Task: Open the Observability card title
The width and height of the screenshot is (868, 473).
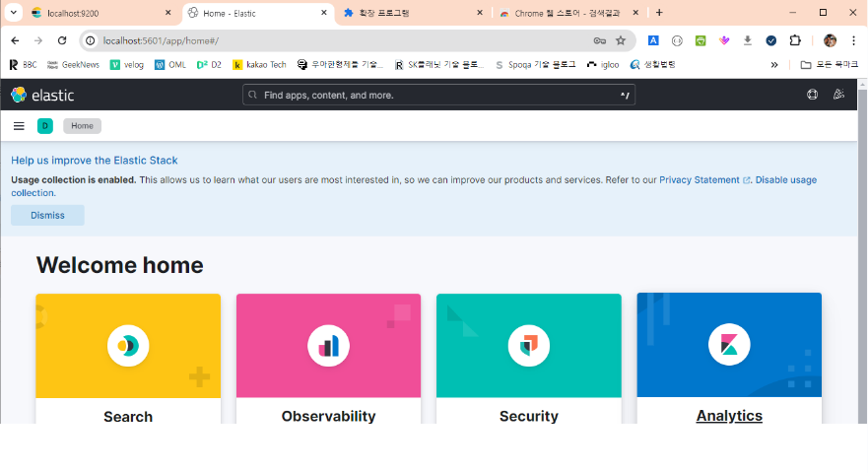Action: [x=328, y=416]
